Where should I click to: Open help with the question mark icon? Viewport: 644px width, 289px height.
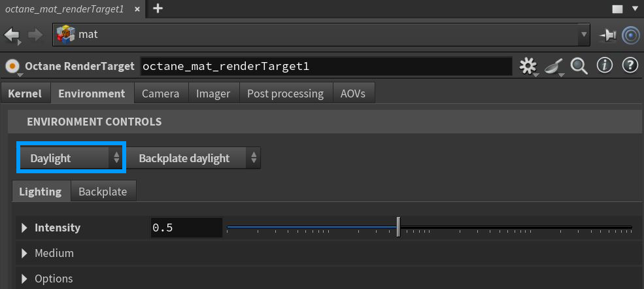630,65
